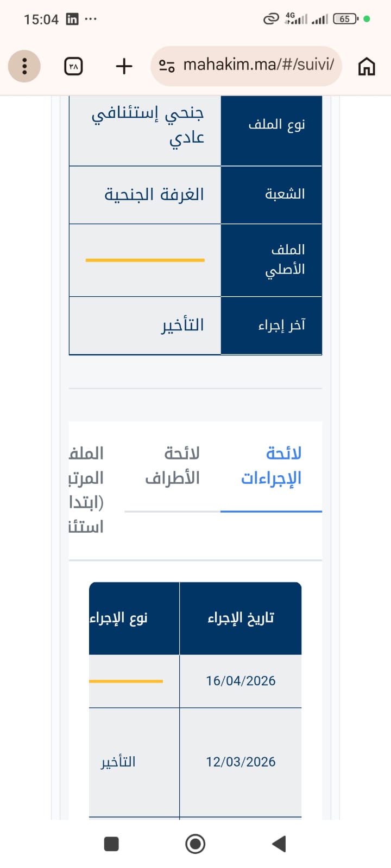Open the LinkedIn notification icon in status bar
The height and width of the screenshot is (868, 391).
[x=72, y=19]
